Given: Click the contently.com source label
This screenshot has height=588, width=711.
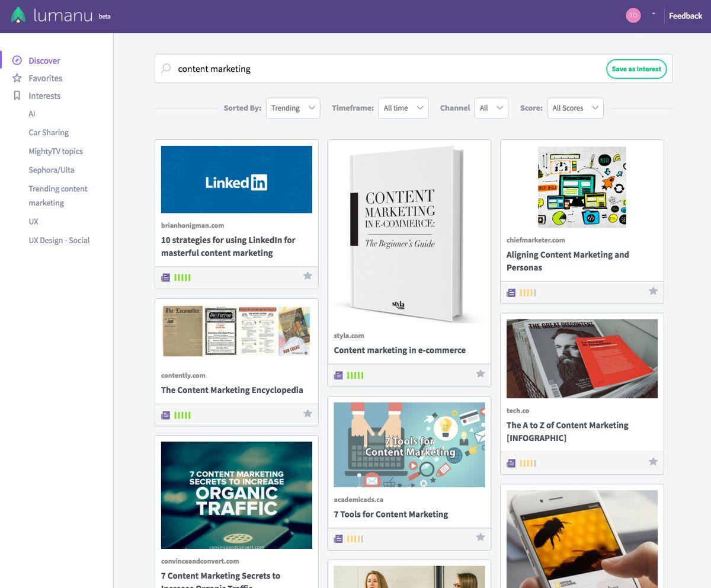Looking at the screenshot, I should coord(183,376).
